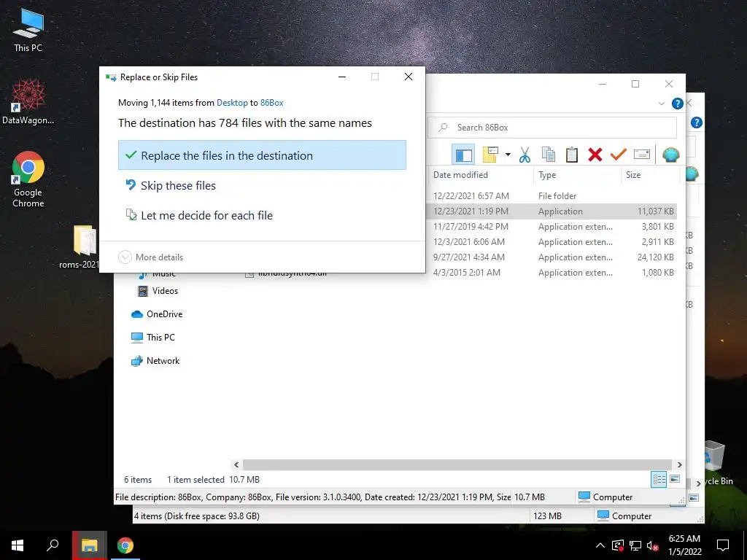The height and width of the screenshot is (560, 747).
Task: Click the Paste clipboard icon
Action: [572, 155]
